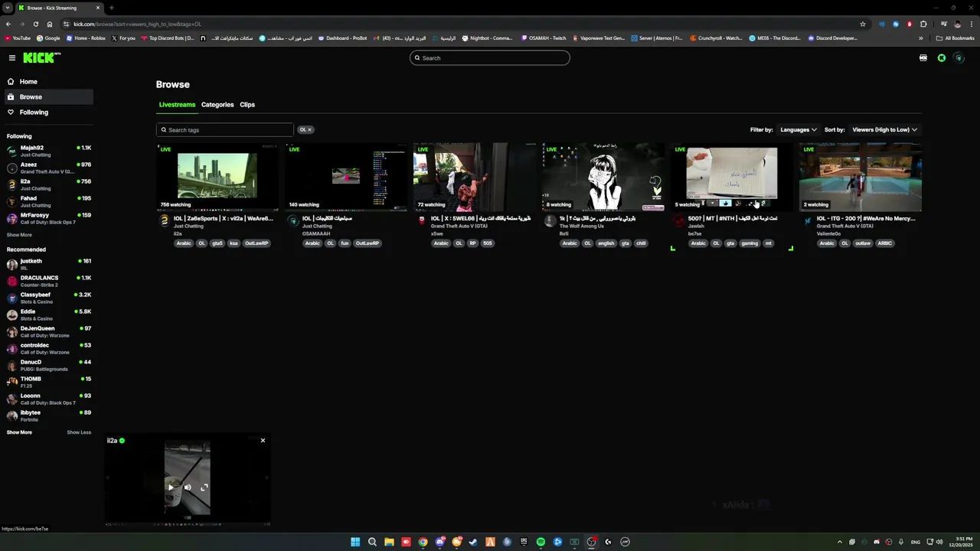Open Spotify from the taskbar

[x=541, y=542]
